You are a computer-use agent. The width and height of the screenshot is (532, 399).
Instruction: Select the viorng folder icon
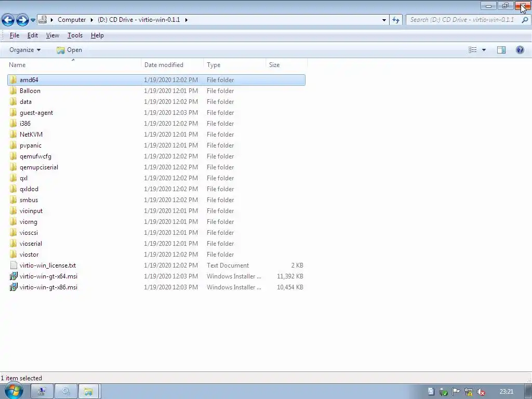[13, 221]
